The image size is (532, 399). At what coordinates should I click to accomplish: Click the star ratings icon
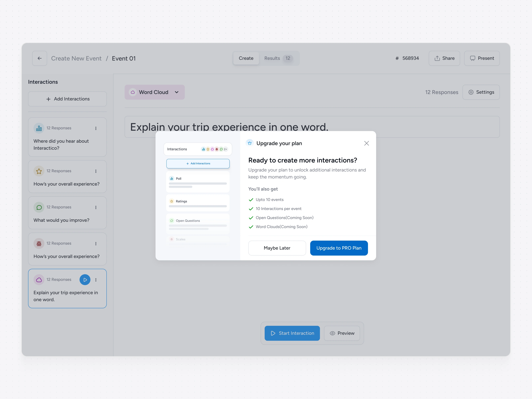[x=39, y=171]
